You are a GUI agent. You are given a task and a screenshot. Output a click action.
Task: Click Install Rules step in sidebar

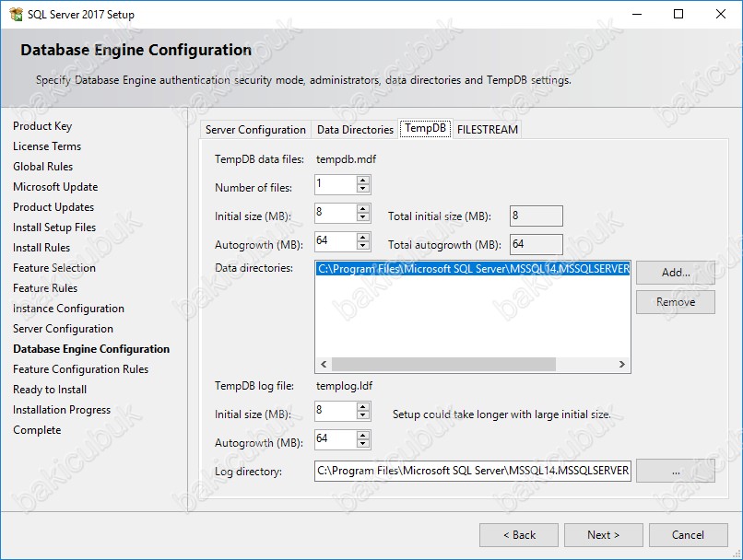[41, 248]
